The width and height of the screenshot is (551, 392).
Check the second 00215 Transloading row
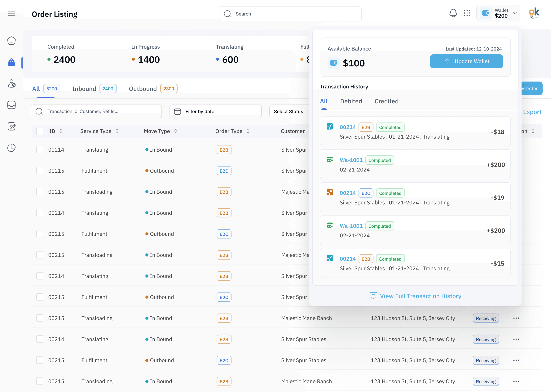tap(40, 255)
